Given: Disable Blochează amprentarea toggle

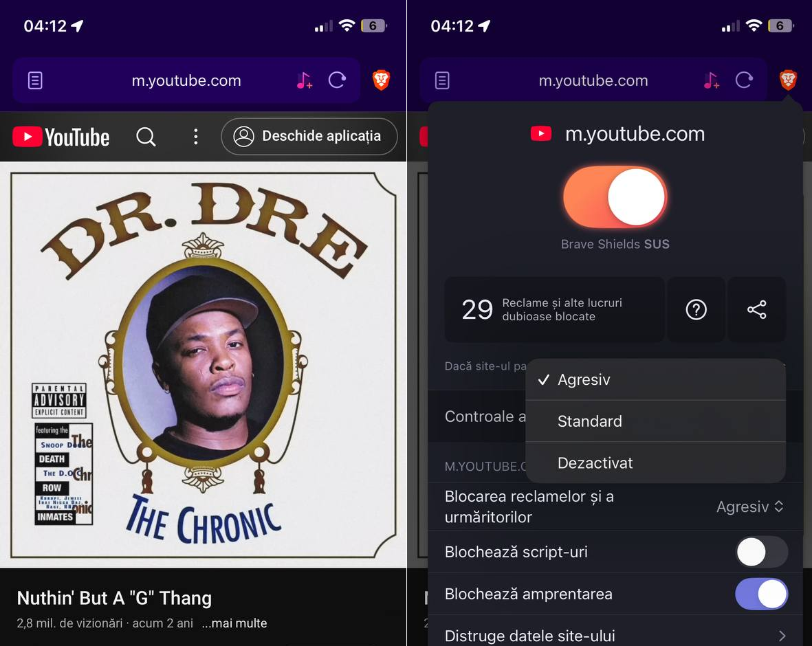Looking at the screenshot, I should pyautogui.click(x=762, y=594).
